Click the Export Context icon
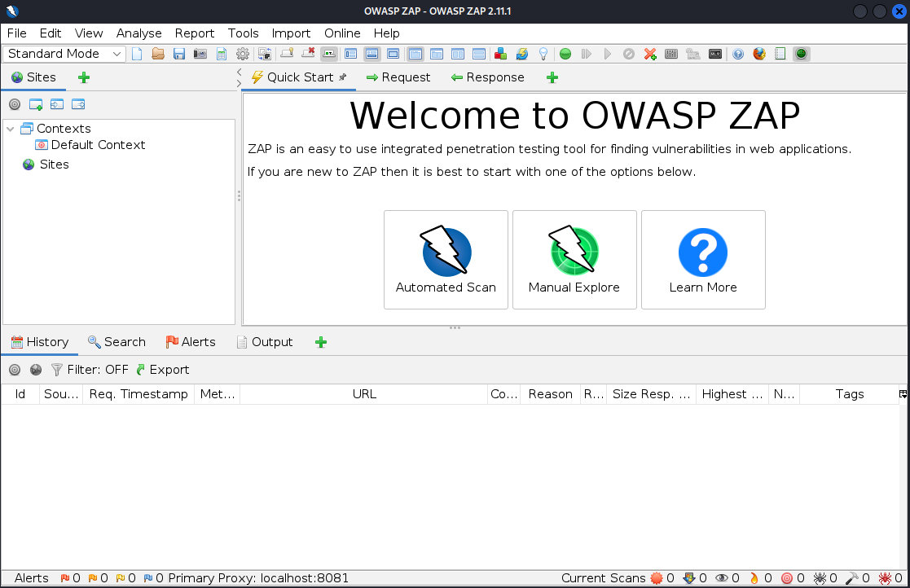 click(78, 104)
